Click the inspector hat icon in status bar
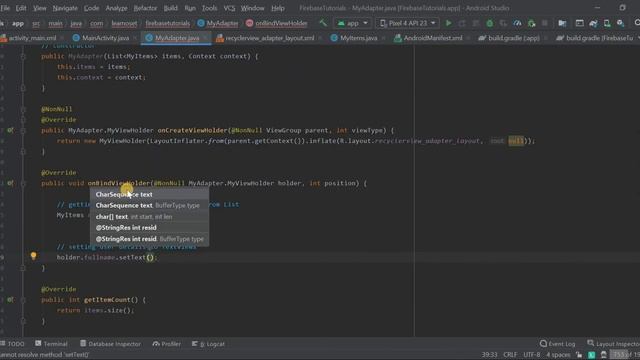 [604, 355]
